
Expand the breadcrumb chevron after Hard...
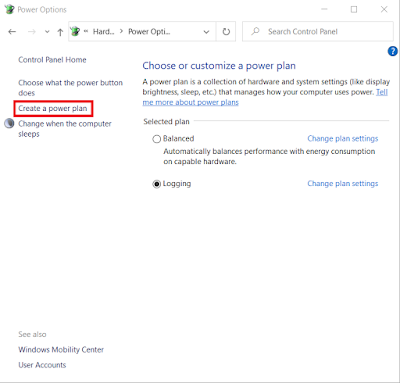(x=121, y=32)
